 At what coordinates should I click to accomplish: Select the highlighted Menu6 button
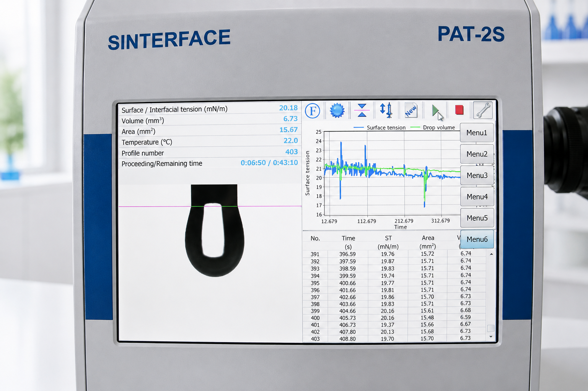tap(477, 239)
